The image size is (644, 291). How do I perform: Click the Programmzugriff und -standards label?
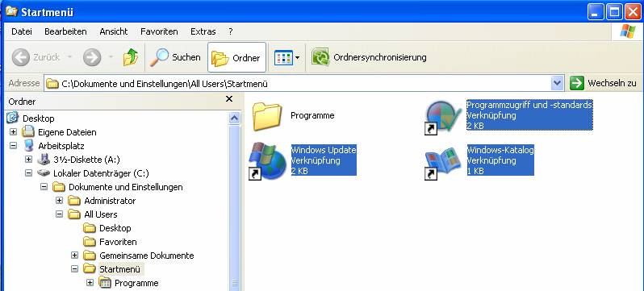point(529,105)
